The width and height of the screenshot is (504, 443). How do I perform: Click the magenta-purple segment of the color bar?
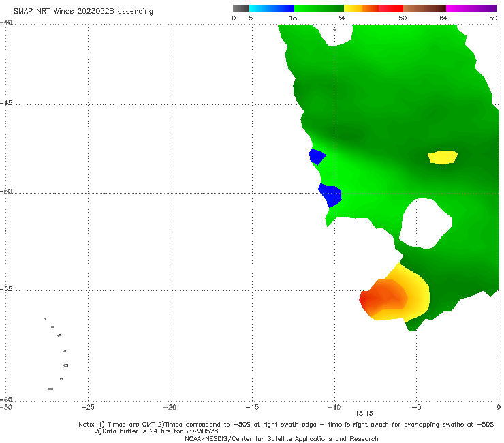click(471, 8)
